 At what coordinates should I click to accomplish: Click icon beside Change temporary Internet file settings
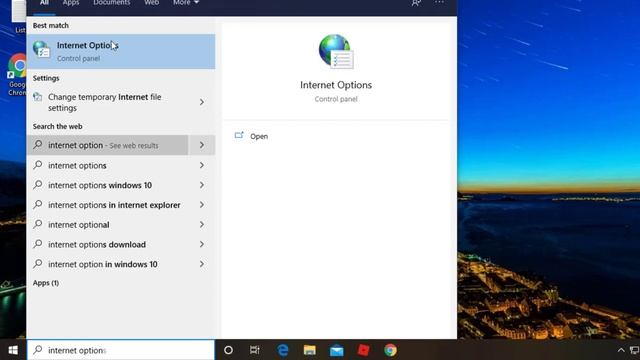[38, 97]
